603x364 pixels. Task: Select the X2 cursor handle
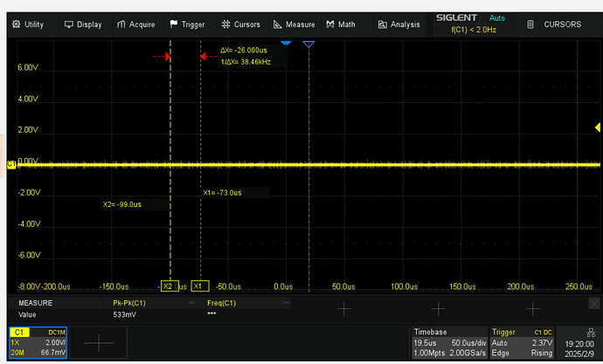point(170,286)
